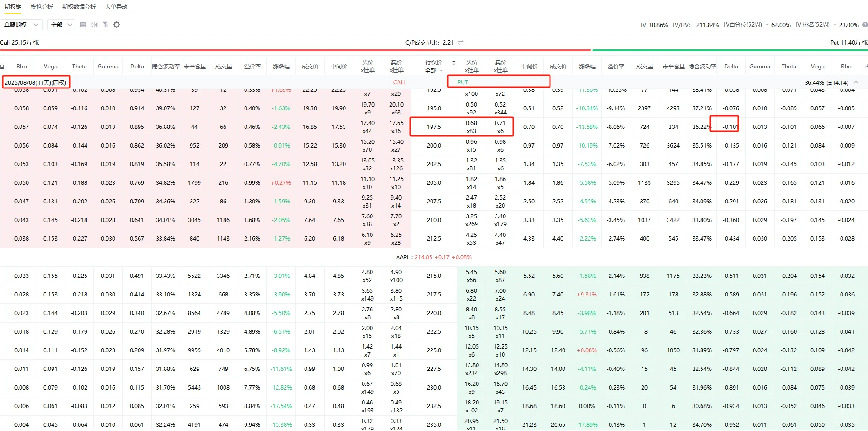Click the put-side Delta column header
Screen dimensions: 868x431
click(x=731, y=67)
